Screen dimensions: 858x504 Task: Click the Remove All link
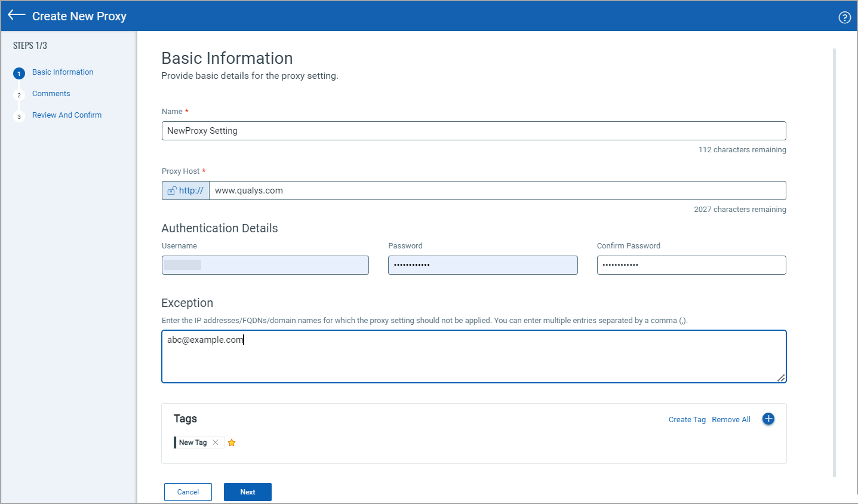(731, 420)
